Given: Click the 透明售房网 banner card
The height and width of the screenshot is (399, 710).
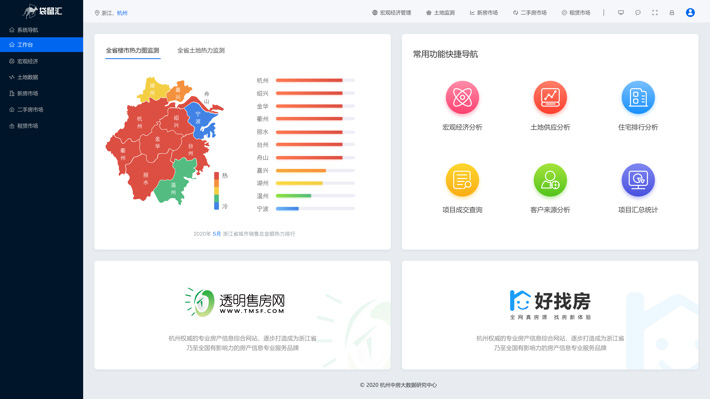Looking at the screenshot, I should point(242,315).
